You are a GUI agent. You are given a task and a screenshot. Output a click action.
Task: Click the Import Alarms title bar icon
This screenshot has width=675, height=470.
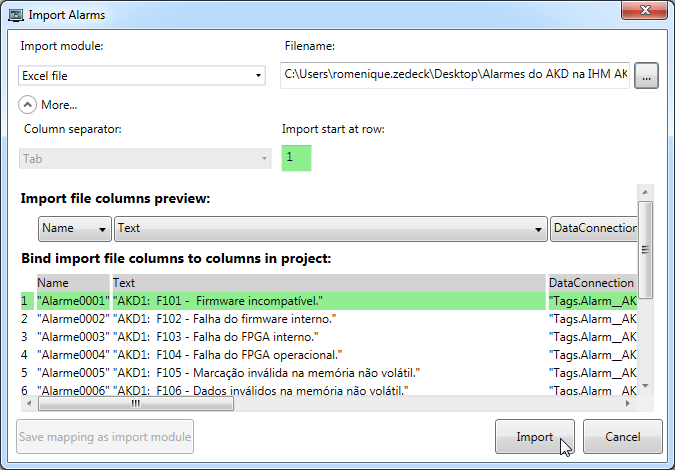(16, 15)
